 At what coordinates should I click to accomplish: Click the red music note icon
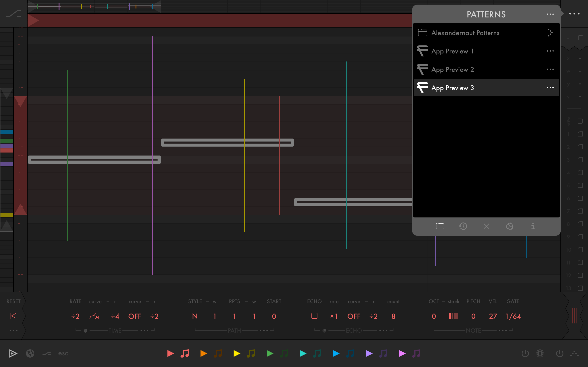pos(185,353)
